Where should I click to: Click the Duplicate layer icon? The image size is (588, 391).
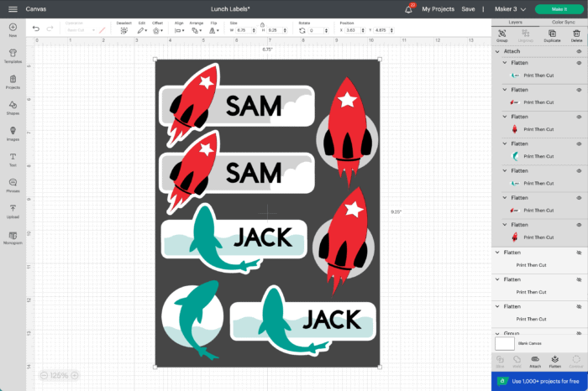coord(552,34)
